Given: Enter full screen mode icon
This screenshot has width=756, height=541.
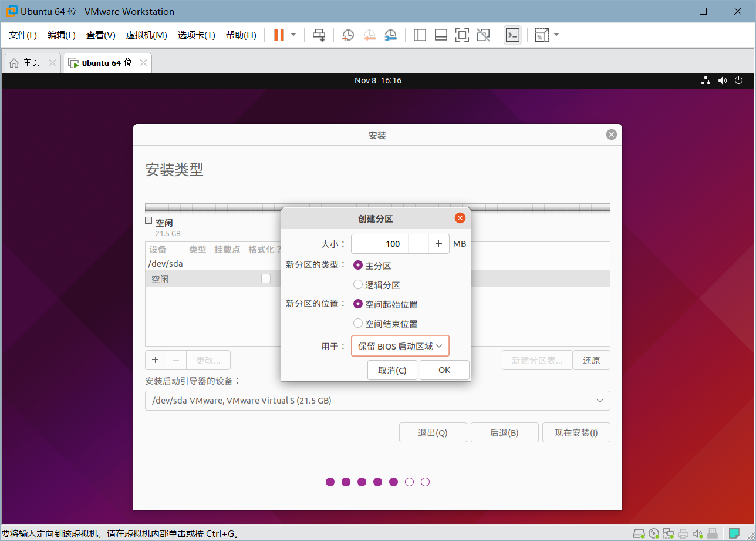Looking at the screenshot, I should pyautogui.click(x=463, y=35).
